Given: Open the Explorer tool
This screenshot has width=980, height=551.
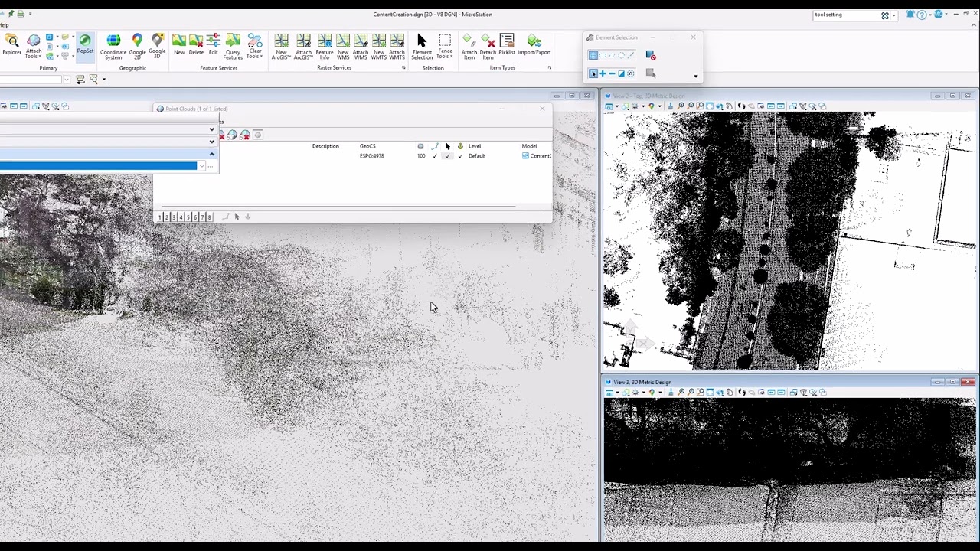Looking at the screenshot, I should pos(11,44).
